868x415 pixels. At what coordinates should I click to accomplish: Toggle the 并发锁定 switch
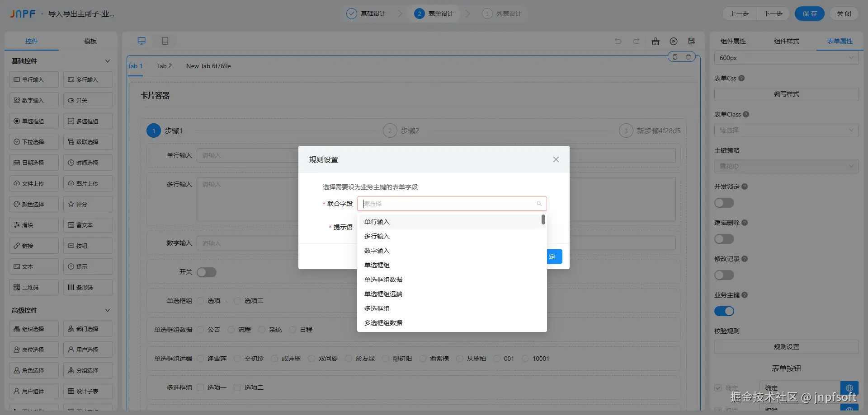[x=724, y=203]
